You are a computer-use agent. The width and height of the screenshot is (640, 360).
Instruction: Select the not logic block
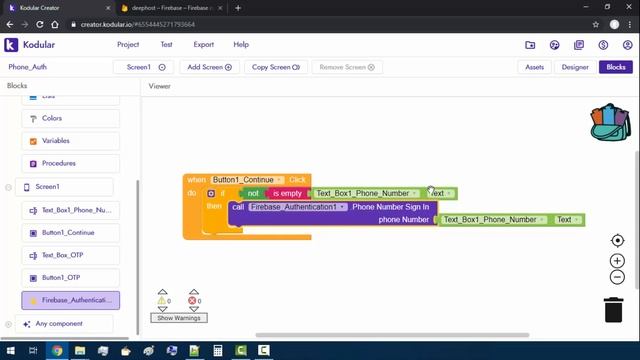[253, 193]
